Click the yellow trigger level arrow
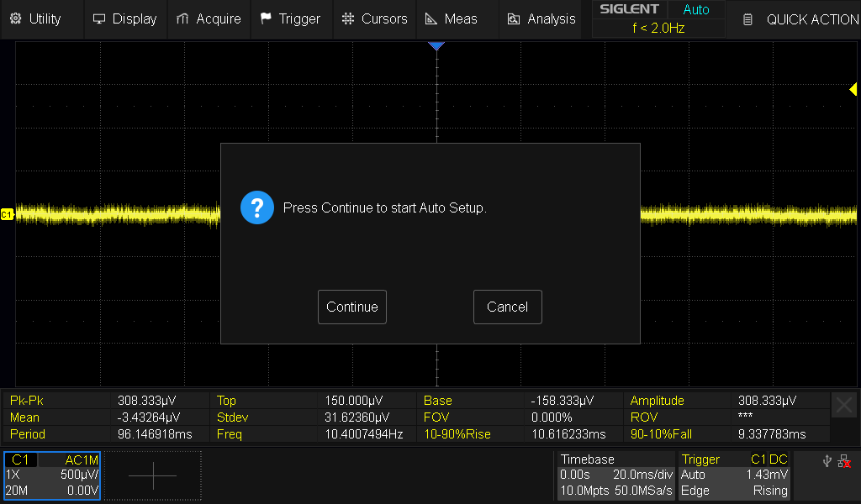The width and height of the screenshot is (861, 504). (x=853, y=89)
